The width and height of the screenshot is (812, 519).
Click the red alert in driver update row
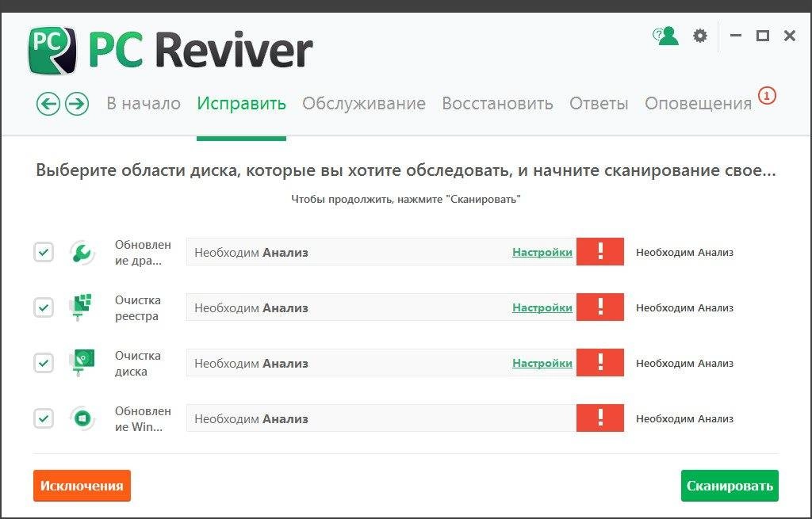[600, 252]
